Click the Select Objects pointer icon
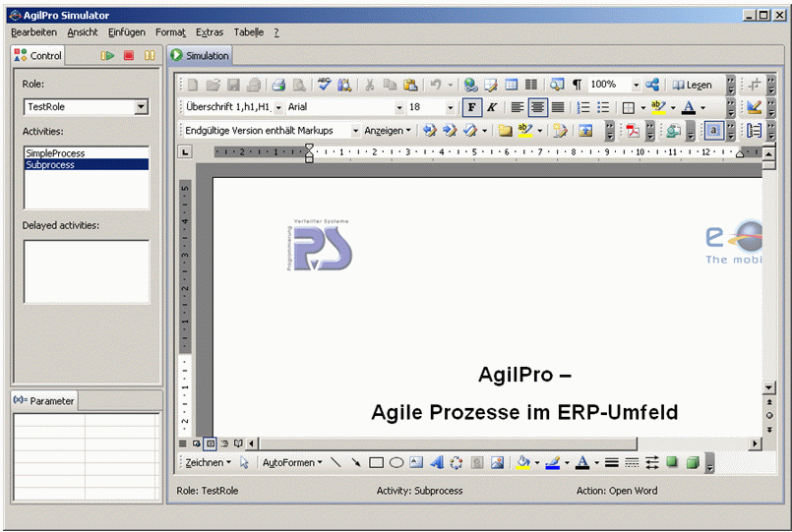Screen dimensions: 792x532 (x=244, y=462)
